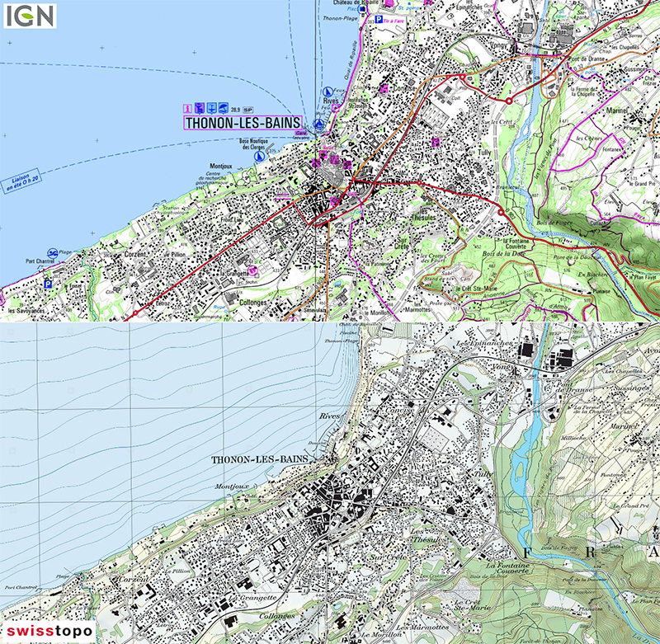Viewport: 660px width, 644px height.
Task: Click boxed THONON-LES-BAINS label on IGN map
Action: click(x=243, y=123)
